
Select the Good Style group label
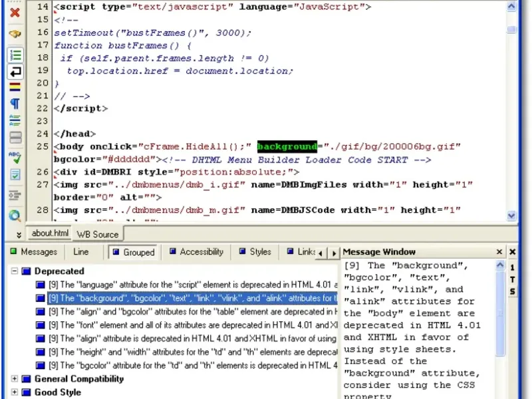pyautogui.click(x=58, y=392)
